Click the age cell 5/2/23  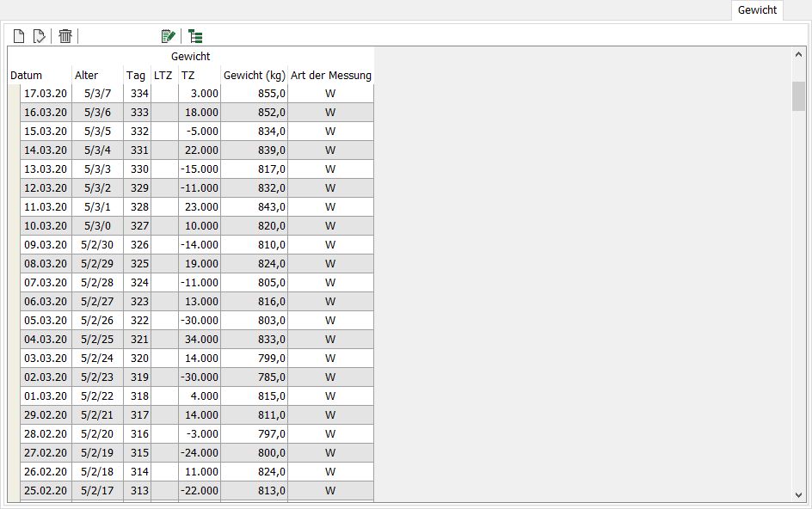click(x=97, y=377)
